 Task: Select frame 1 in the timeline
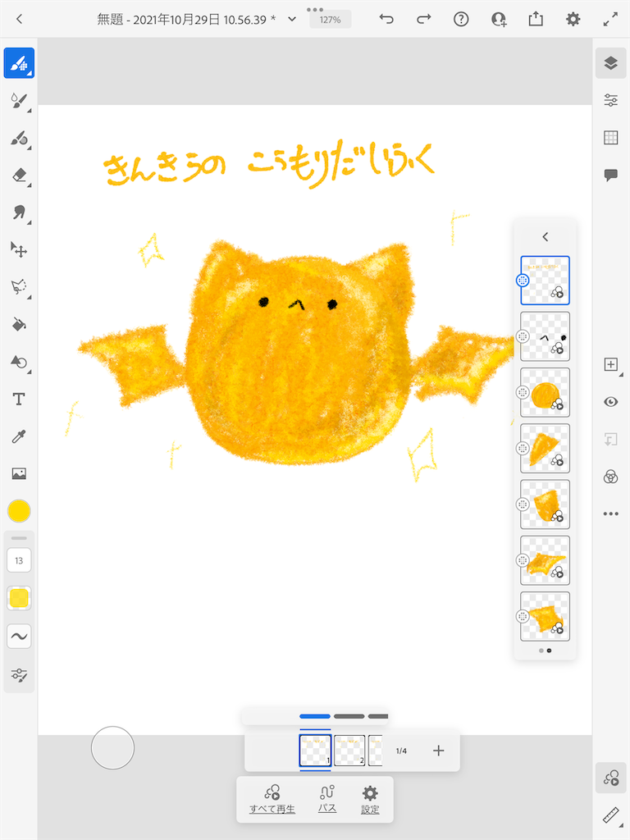(x=315, y=751)
